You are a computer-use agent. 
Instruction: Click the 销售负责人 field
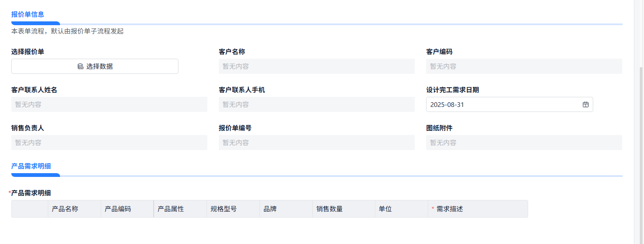pos(109,143)
